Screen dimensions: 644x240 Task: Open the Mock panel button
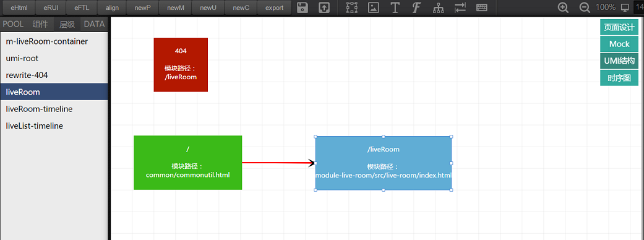(619, 44)
